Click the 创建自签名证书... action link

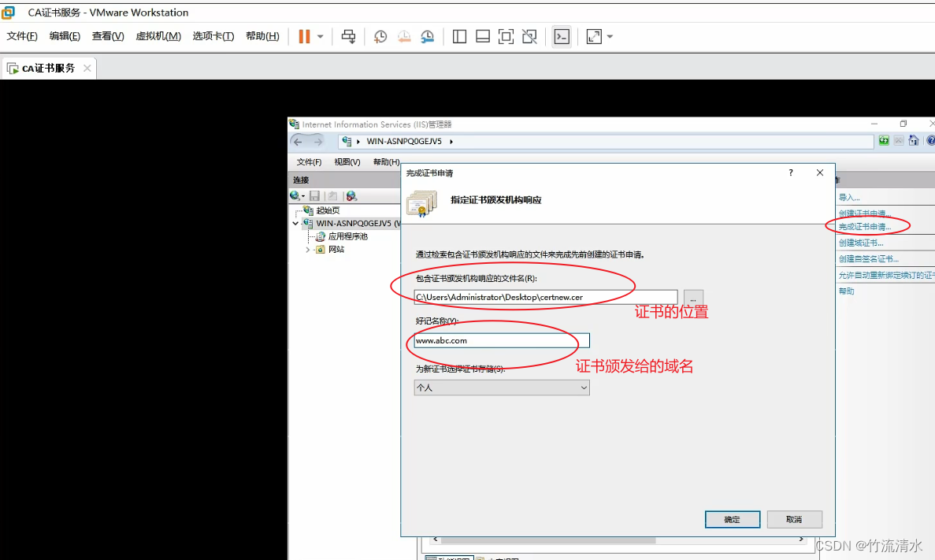coord(868,259)
